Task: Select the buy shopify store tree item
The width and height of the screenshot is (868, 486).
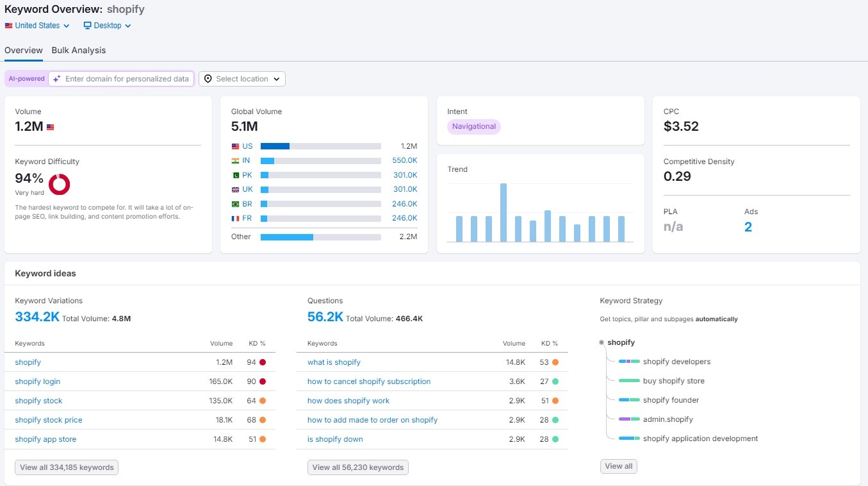Action: pos(674,381)
